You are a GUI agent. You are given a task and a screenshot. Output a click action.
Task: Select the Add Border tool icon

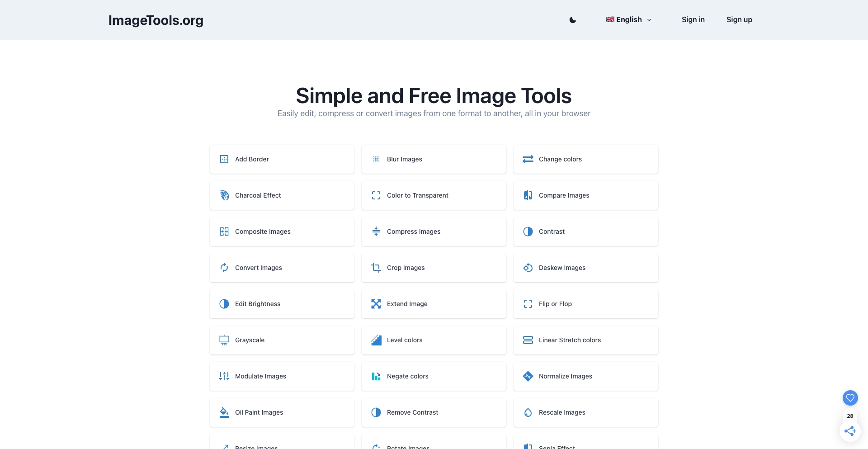coord(224,159)
